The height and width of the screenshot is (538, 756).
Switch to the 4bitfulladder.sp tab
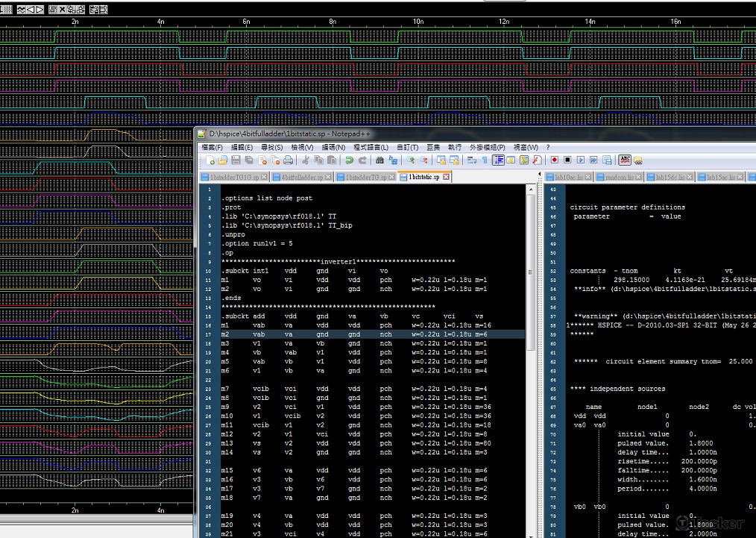coord(302,178)
